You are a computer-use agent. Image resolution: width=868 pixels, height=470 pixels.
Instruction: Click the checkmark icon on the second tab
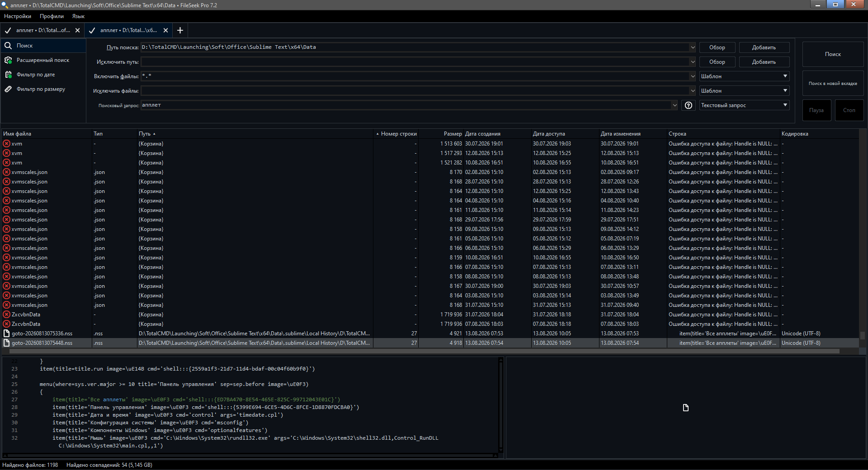[x=92, y=30]
